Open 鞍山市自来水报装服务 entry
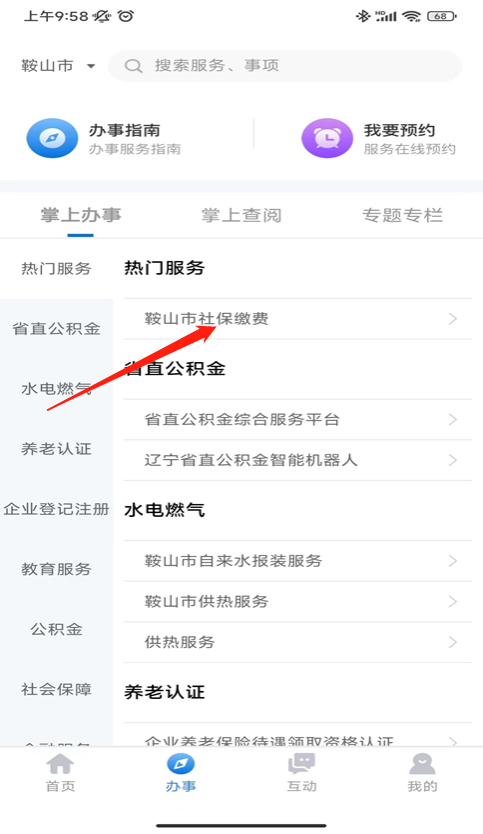The width and height of the screenshot is (483, 834). point(298,561)
